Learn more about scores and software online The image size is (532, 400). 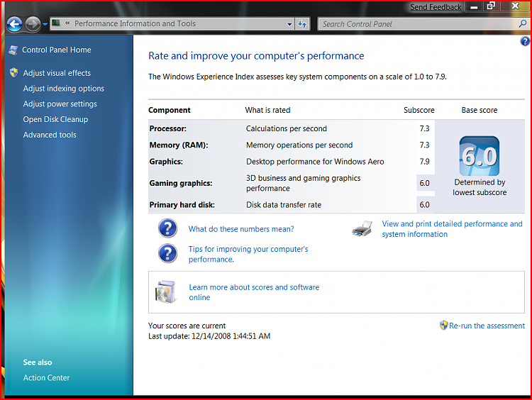[254, 292]
